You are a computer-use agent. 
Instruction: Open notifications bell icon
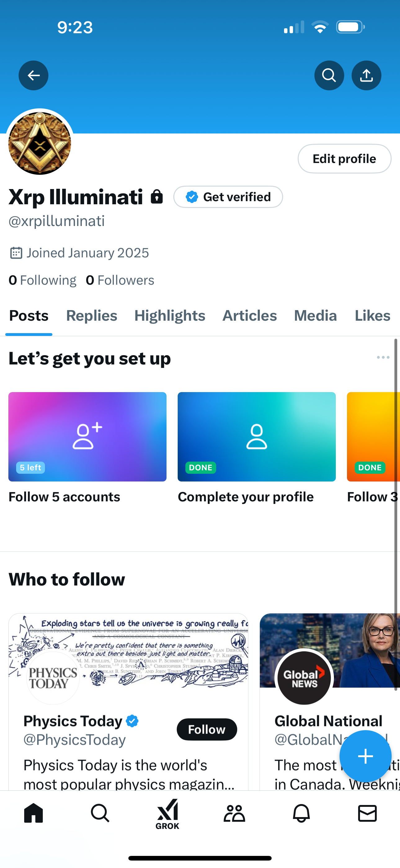301,813
